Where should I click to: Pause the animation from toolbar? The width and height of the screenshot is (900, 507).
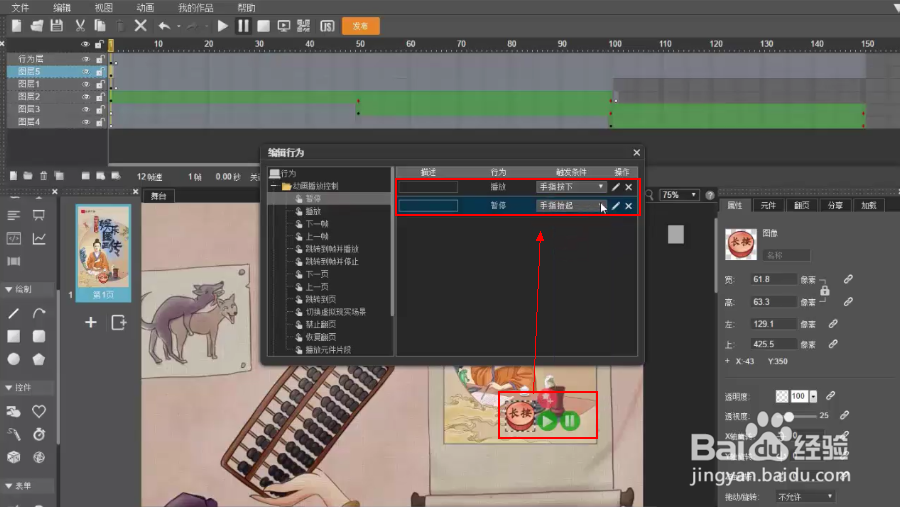coord(243,26)
